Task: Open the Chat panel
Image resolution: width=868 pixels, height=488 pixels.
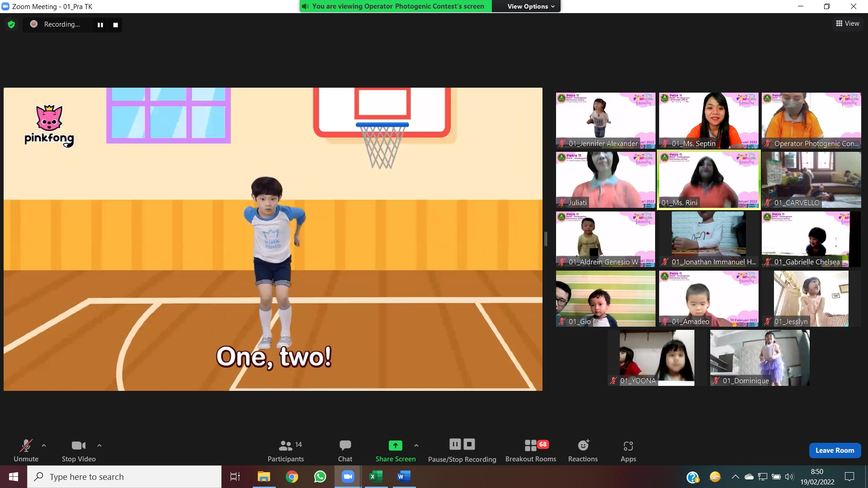Action: click(x=345, y=450)
